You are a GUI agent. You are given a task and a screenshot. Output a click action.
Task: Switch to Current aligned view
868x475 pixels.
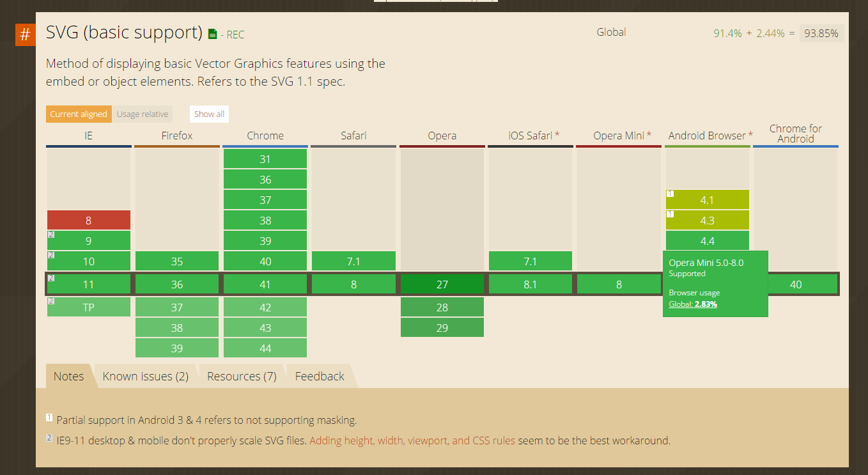(x=79, y=113)
